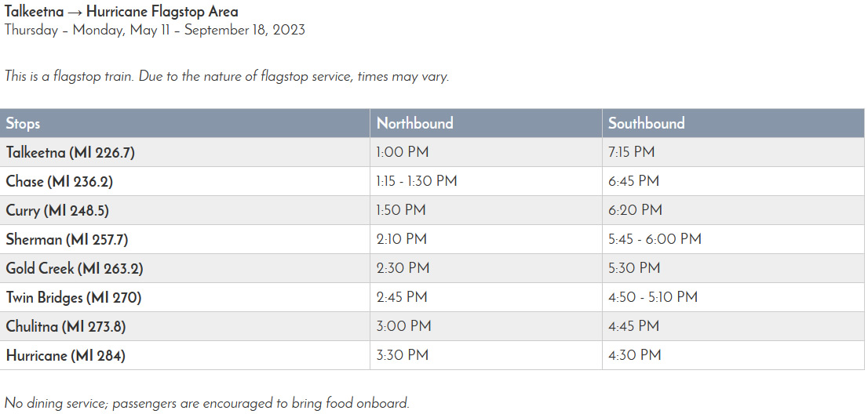Select the Talkeetna (MI 226.7) stop
This screenshot has height=414, width=868.
[x=71, y=152]
